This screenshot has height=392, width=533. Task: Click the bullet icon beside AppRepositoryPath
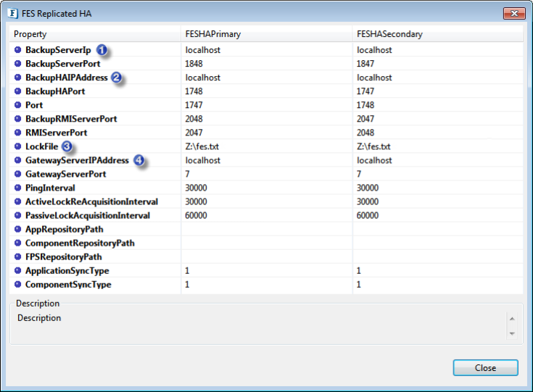coord(18,229)
